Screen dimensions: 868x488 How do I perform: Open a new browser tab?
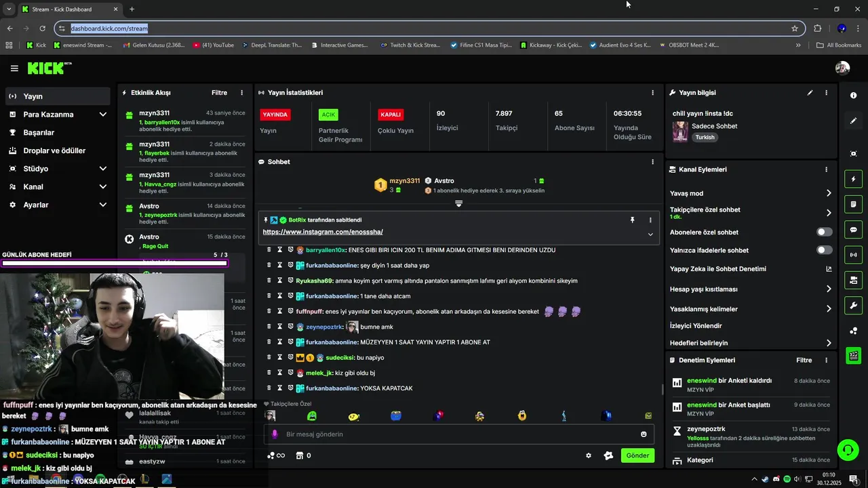(132, 9)
